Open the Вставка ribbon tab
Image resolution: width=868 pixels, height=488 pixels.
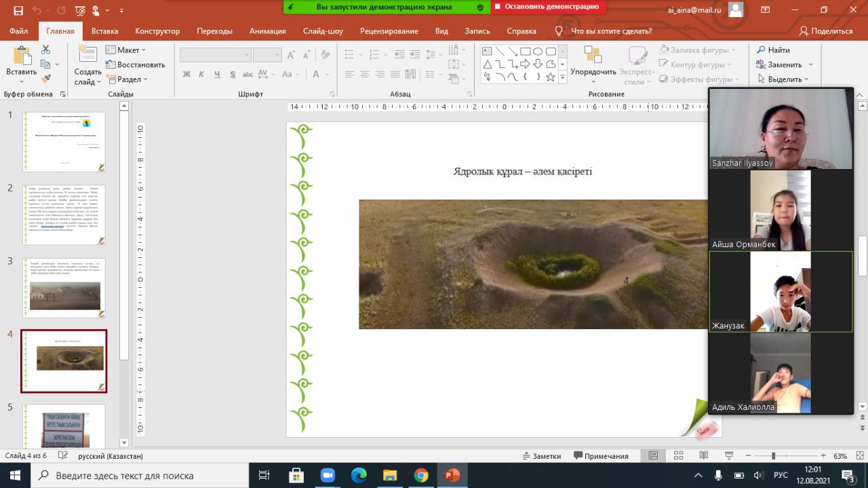point(104,31)
